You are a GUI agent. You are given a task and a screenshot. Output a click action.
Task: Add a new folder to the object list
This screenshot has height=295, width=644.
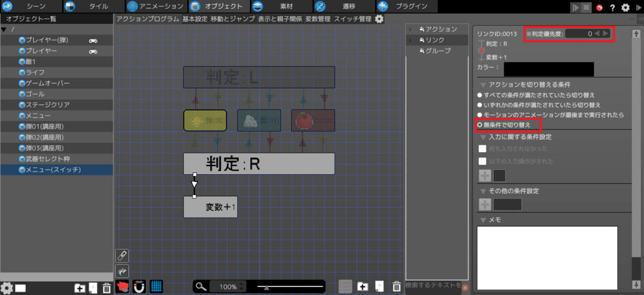pyautogui.click(x=80, y=288)
